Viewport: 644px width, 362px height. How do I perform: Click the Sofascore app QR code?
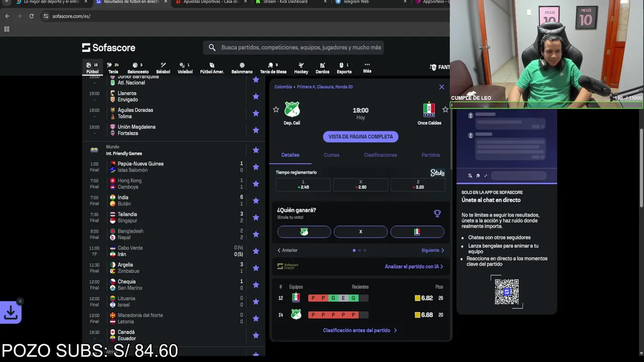[507, 292]
